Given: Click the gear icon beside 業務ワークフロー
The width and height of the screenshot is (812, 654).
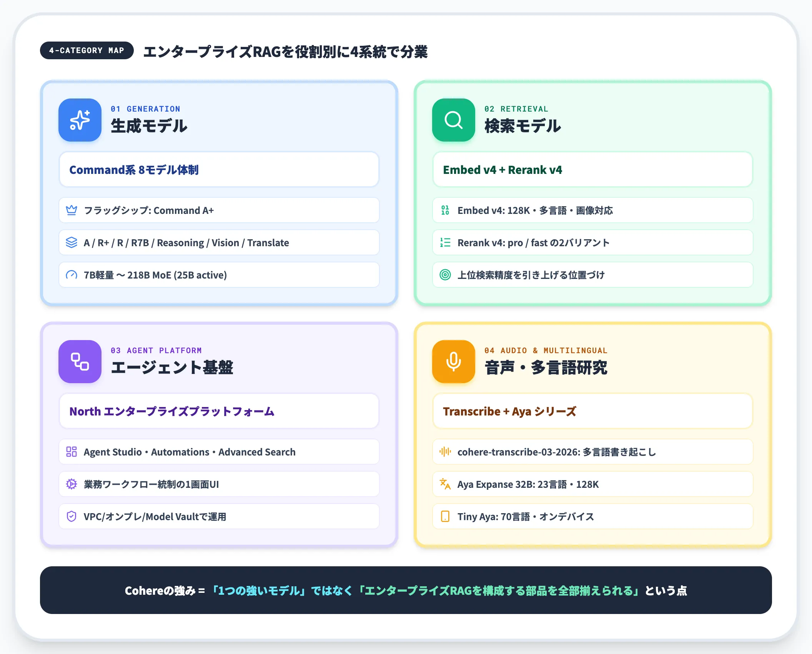Looking at the screenshot, I should click(x=72, y=484).
